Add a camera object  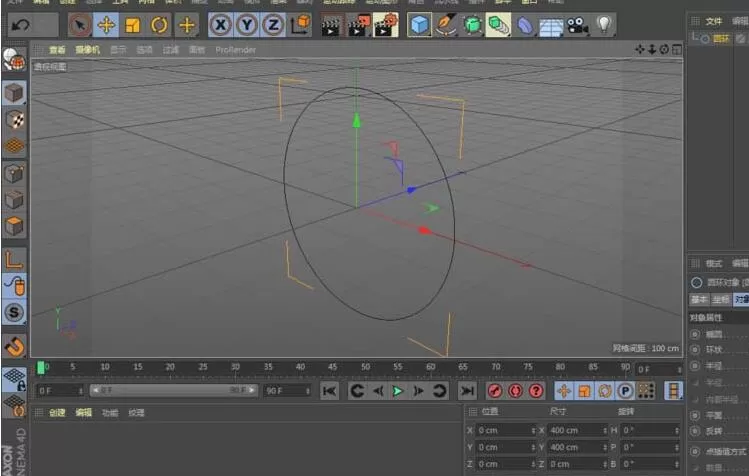(x=577, y=26)
